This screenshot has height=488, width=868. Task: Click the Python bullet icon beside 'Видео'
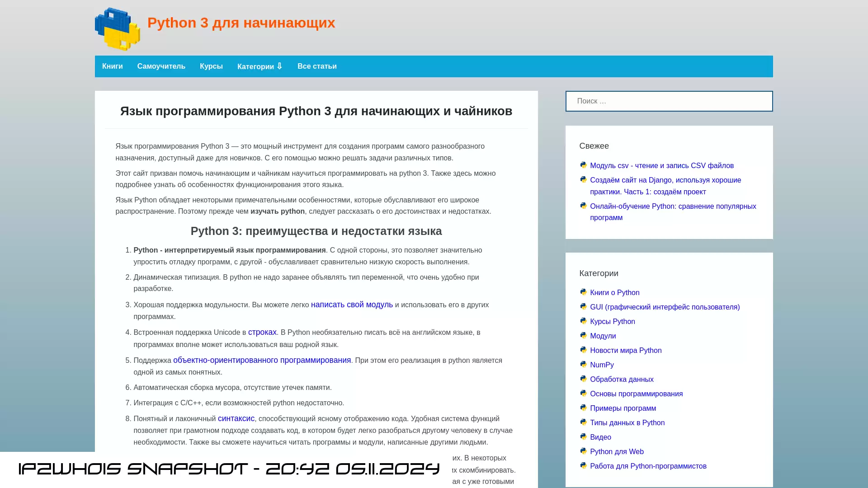(583, 436)
